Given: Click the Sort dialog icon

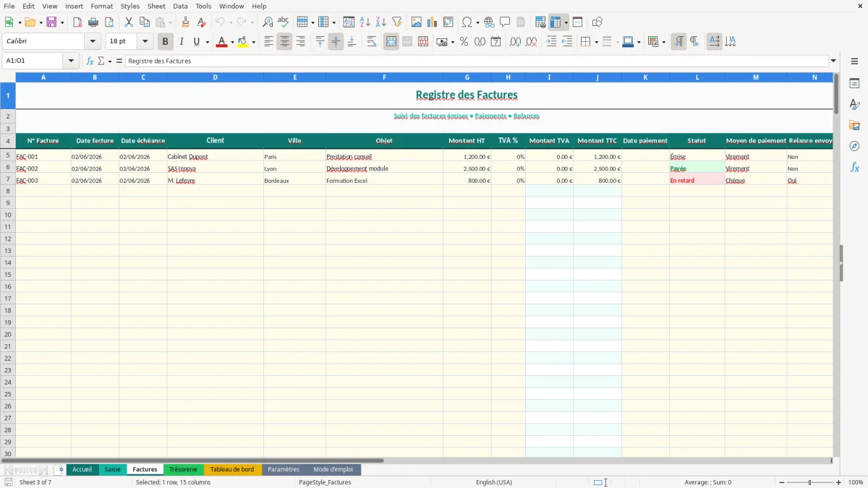Looking at the screenshot, I should tap(349, 22).
